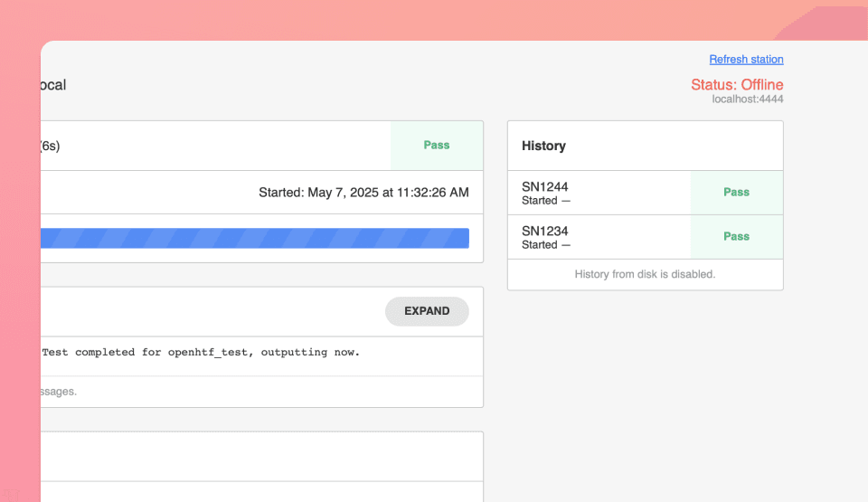Image resolution: width=868 pixels, height=502 pixels.
Task: Click the 'History from disk is disabled' notice
Action: point(645,274)
